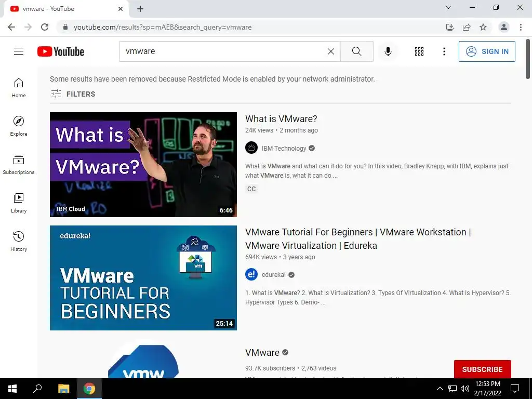Subscribe to the VMware channel
Viewport: 532px width, 399px height.
482,369
